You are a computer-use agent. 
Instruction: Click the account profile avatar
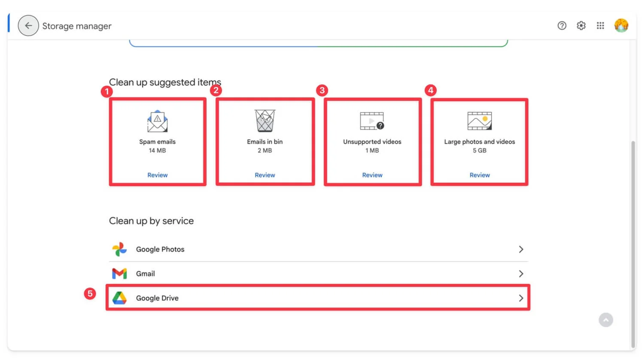(621, 26)
